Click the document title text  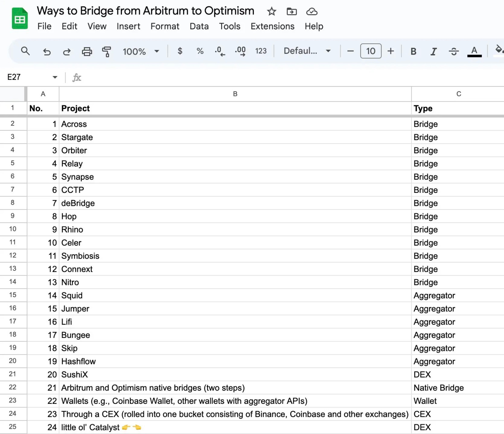[145, 11]
